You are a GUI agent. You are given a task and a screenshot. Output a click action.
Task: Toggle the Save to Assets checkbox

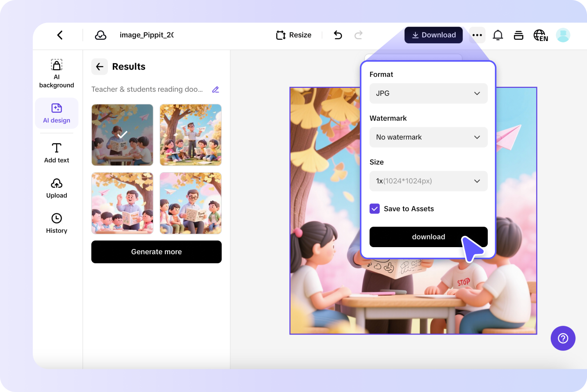[x=375, y=209]
